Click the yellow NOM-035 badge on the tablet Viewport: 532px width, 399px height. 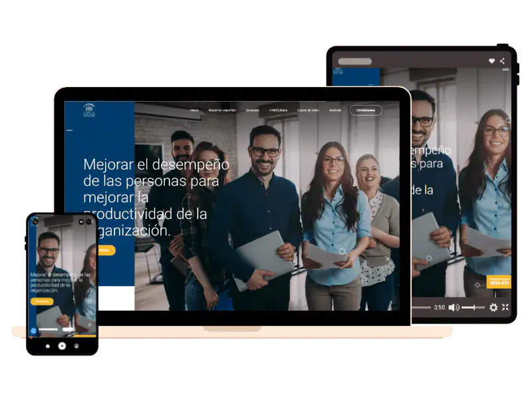tap(499, 282)
